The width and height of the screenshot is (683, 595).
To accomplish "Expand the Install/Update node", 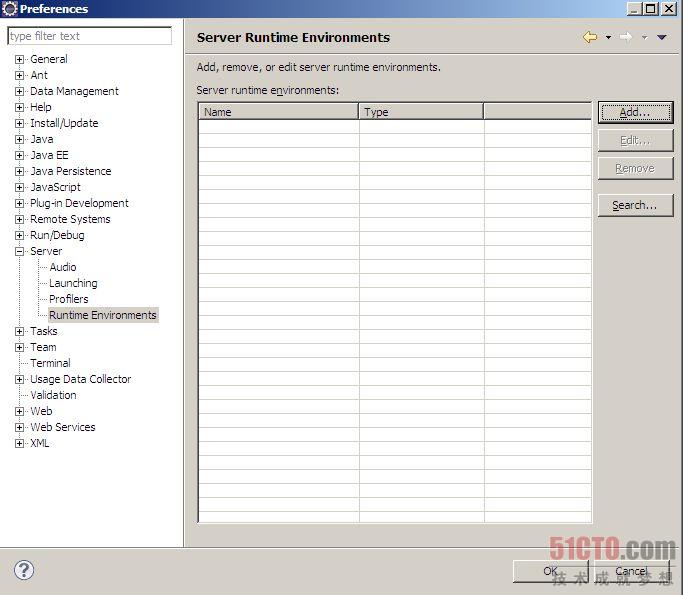I will tap(19, 123).
